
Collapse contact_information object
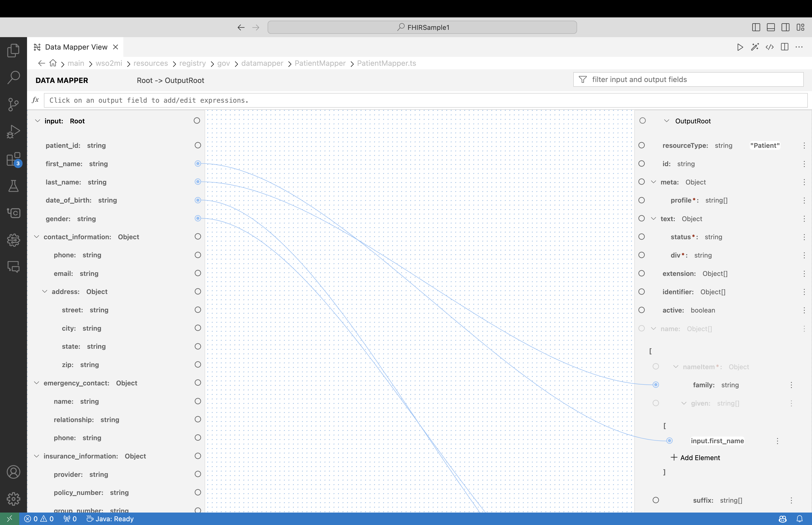point(36,237)
